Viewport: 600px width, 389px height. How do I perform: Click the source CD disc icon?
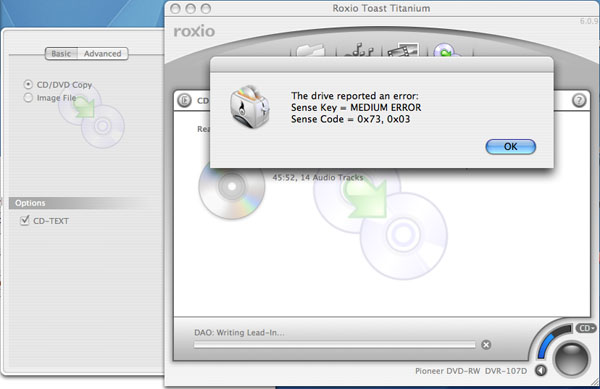[x=232, y=187]
